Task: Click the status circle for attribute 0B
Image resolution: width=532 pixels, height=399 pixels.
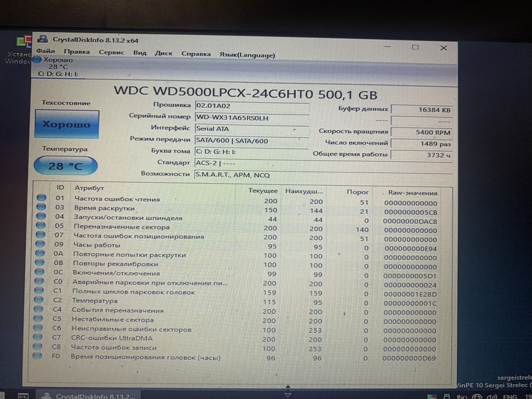Action: [40, 262]
